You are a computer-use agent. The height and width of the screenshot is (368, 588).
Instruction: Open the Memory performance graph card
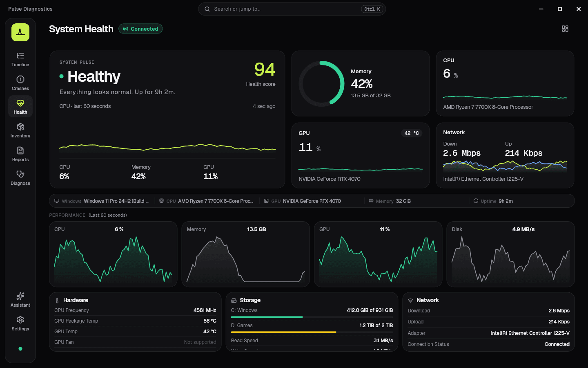pos(246,254)
